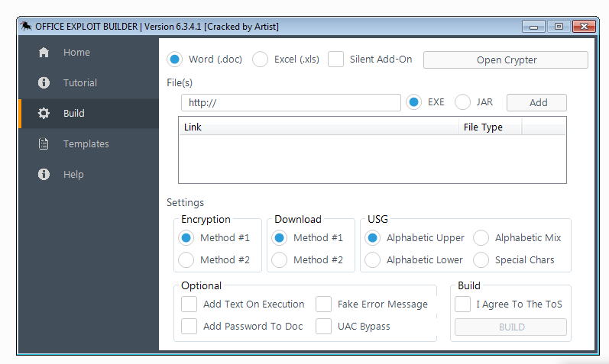
Task: Open the Templates section label
Action: tap(86, 144)
